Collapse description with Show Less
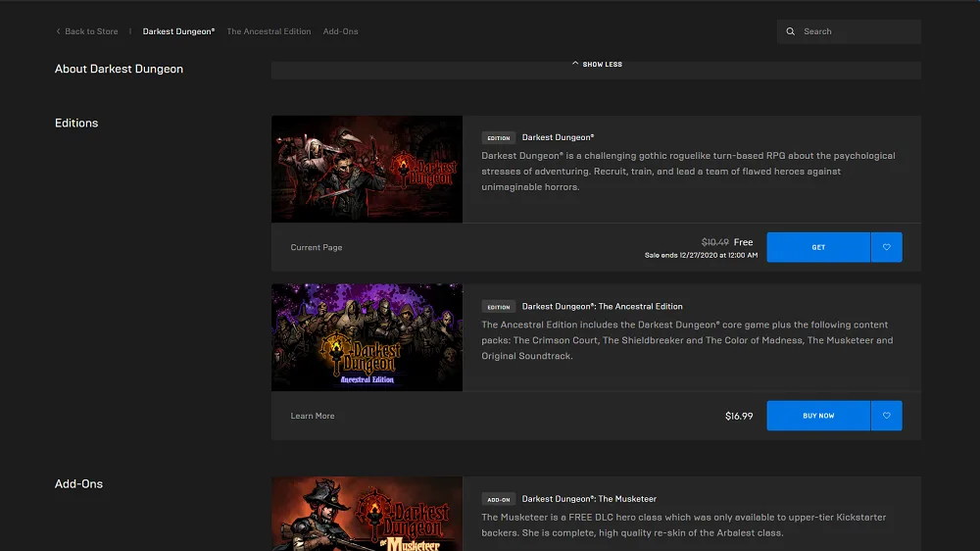Screen dimensions: 980x551 597,64
